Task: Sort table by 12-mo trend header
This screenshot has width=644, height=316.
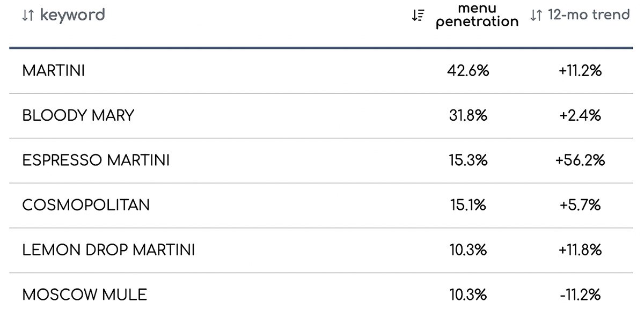Action: pyautogui.click(x=589, y=15)
